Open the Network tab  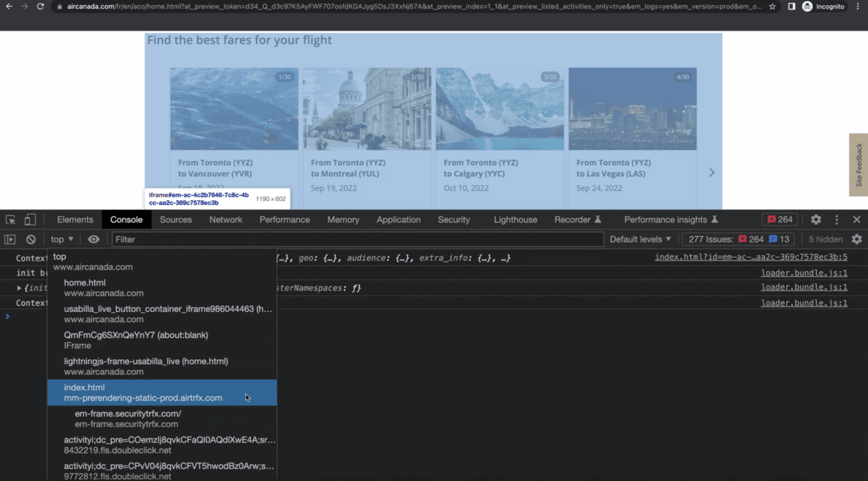225,220
